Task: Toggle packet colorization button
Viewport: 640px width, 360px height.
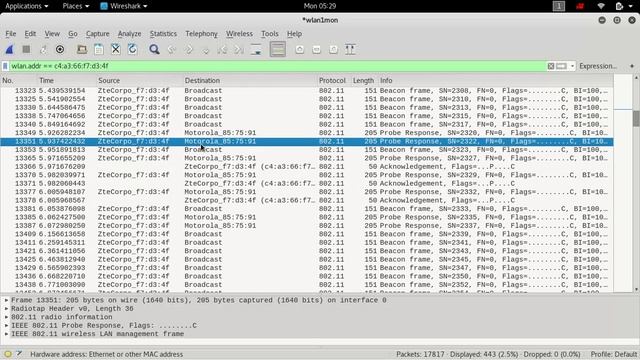Action: pos(278,49)
